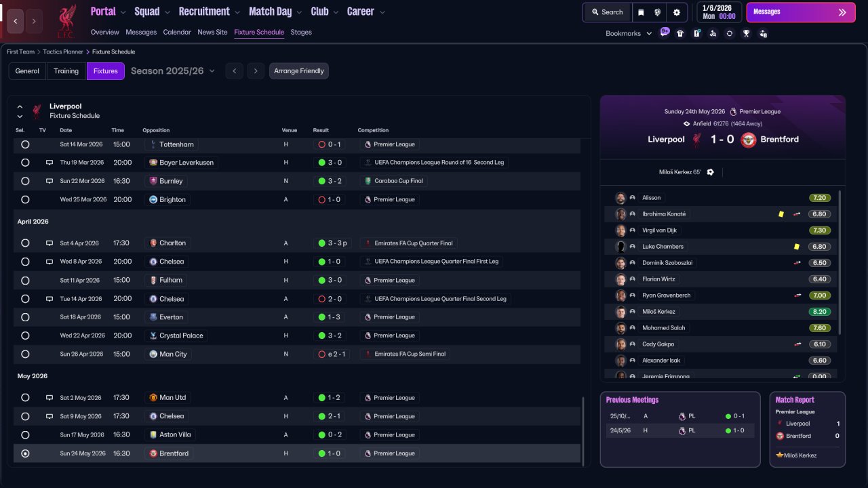Expand the Bookmarks dropdown
This screenshot has width=868, height=488.
628,33
